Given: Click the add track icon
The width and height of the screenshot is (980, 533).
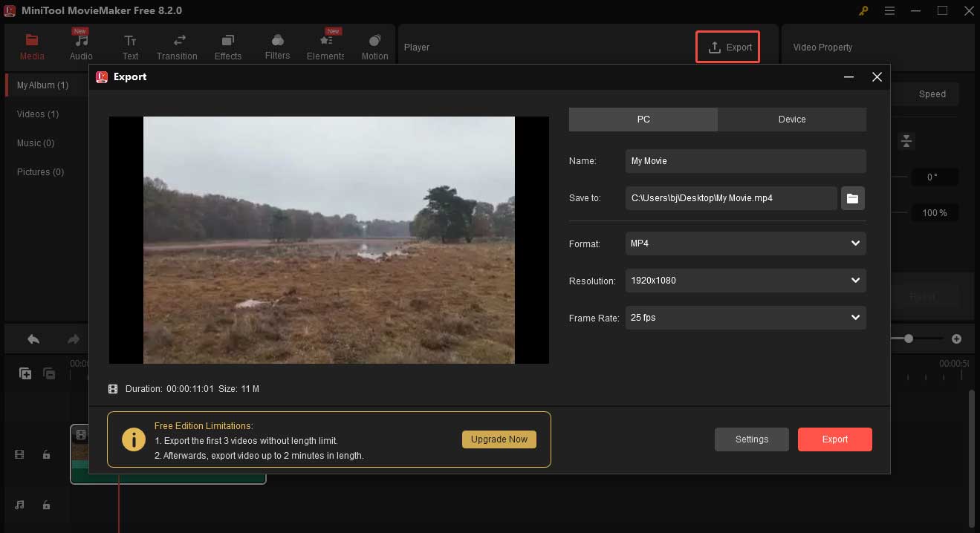Looking at the screenshot, I should tap(25, 374).
